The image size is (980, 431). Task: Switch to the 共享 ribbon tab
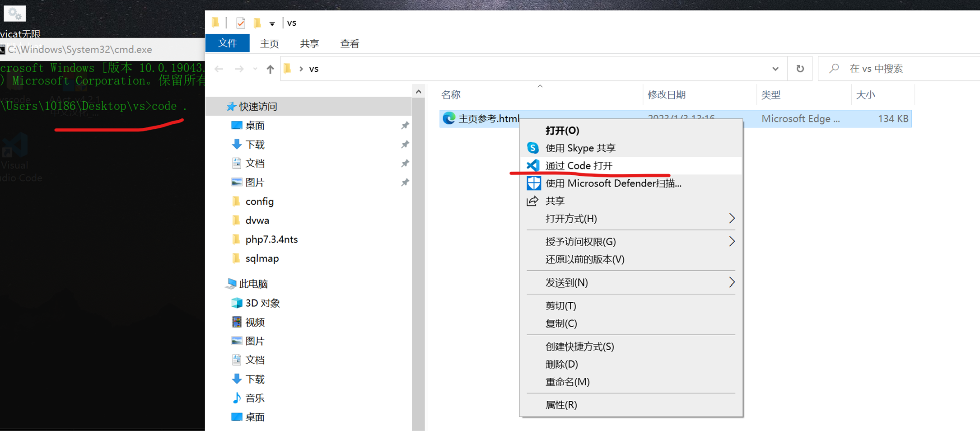[x=309, y=43]
